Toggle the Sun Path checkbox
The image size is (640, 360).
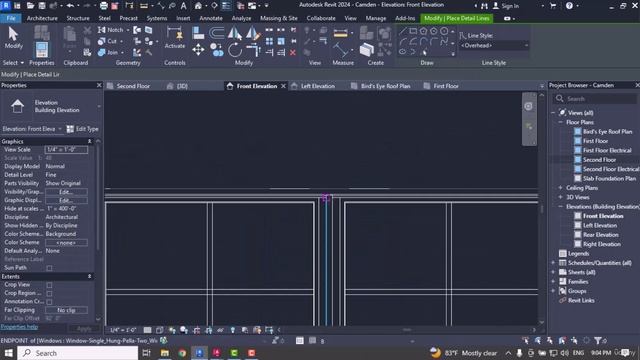(x=49, y=268)
